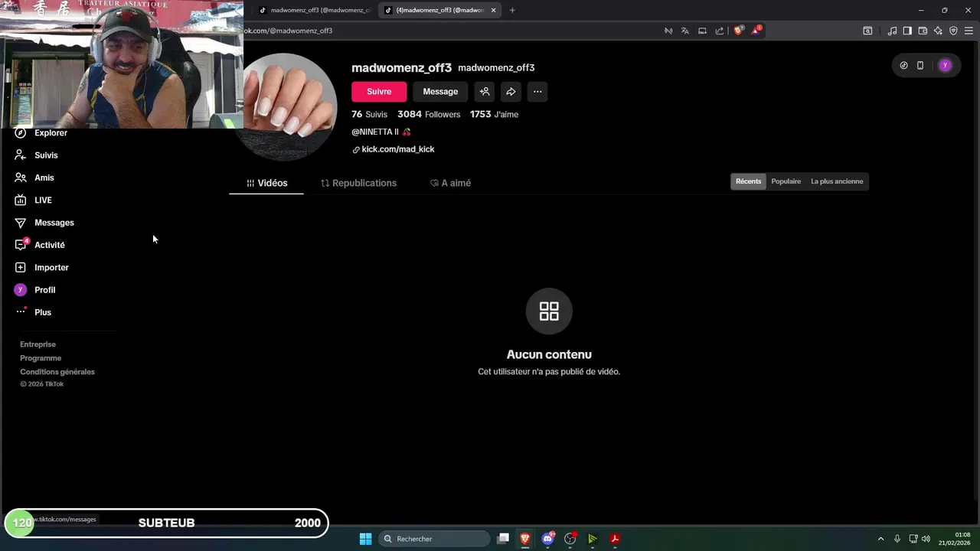Share the profile via the arrow icon

point(511,92)
